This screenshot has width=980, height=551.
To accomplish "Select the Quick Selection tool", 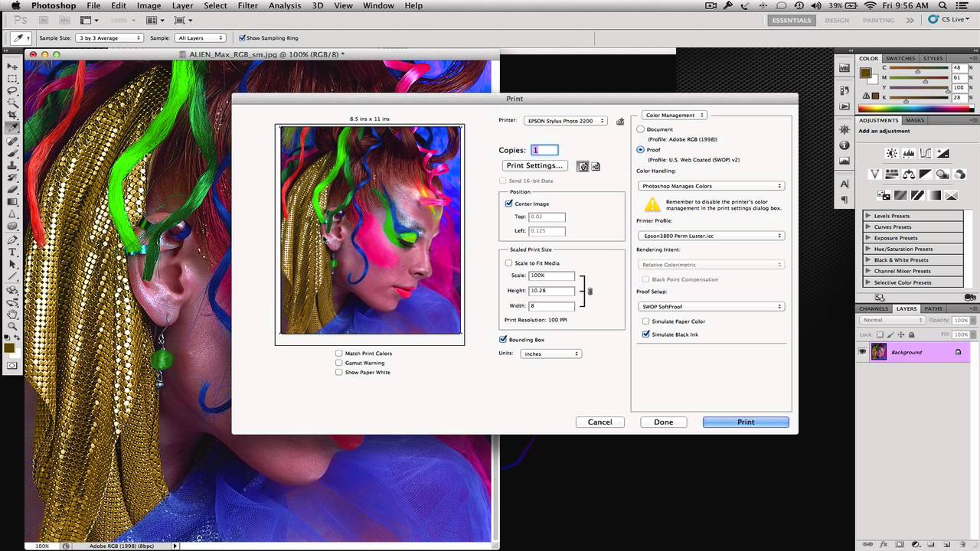I will [x=12, y=103].
